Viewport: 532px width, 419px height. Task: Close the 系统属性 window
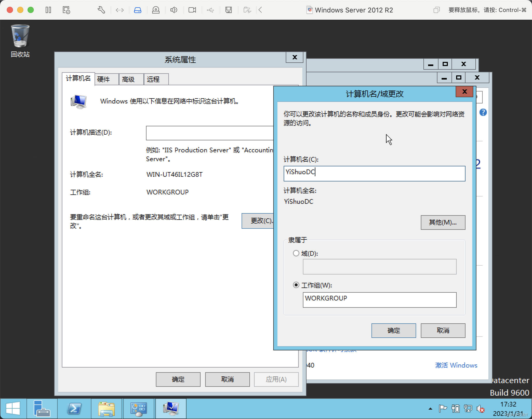click(295, 57)
